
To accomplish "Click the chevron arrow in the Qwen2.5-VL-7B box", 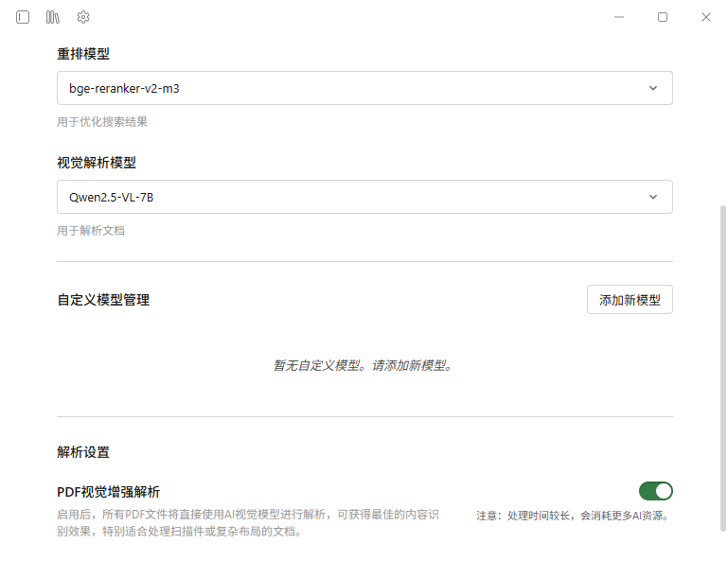I will [x=653, y=197].
